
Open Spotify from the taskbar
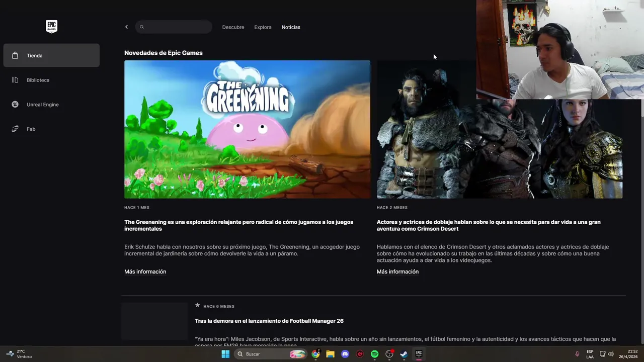[374, 354]
